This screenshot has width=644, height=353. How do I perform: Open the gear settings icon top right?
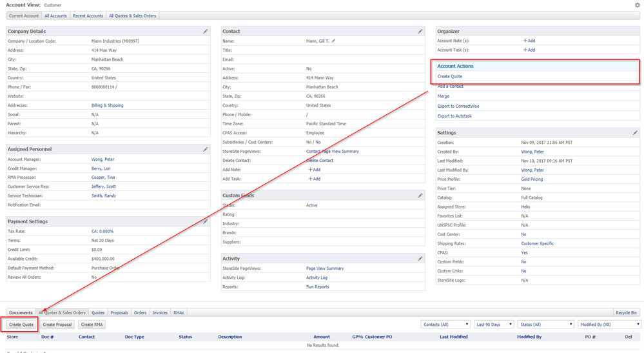638,5
